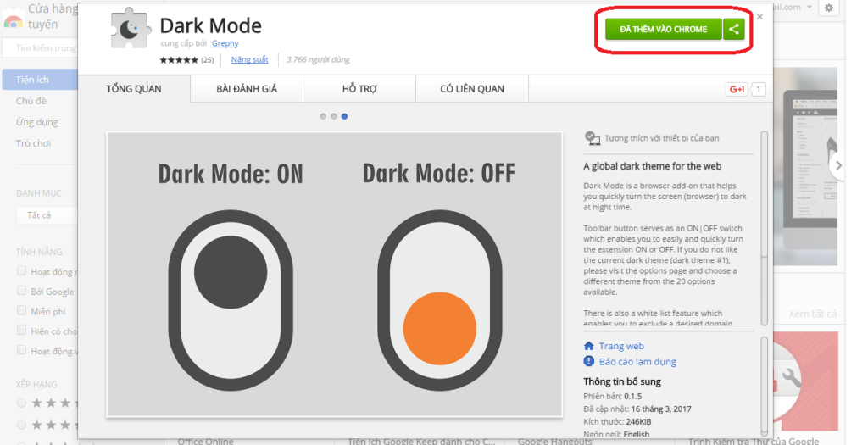Click the Tương thích với thiết bị của bạn text
The width and height of the screenshot is (868, 445).
tap(661, 138)
